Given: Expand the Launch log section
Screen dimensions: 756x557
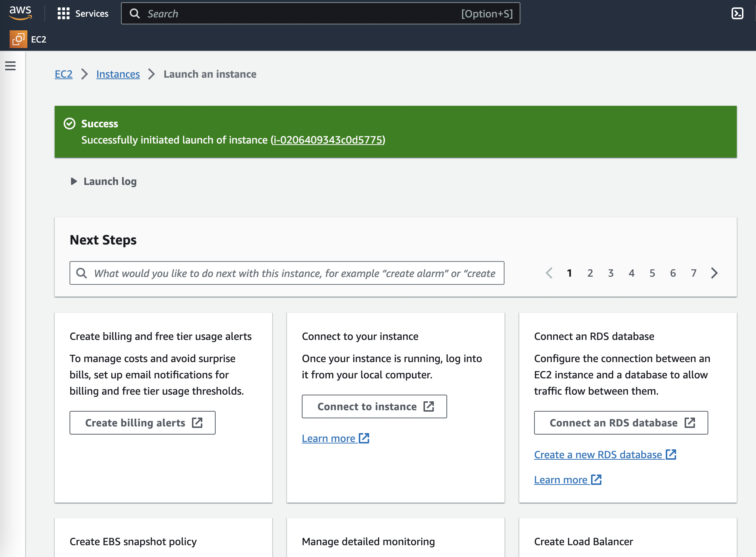Looking at the screenshot, I should [104, 181].
